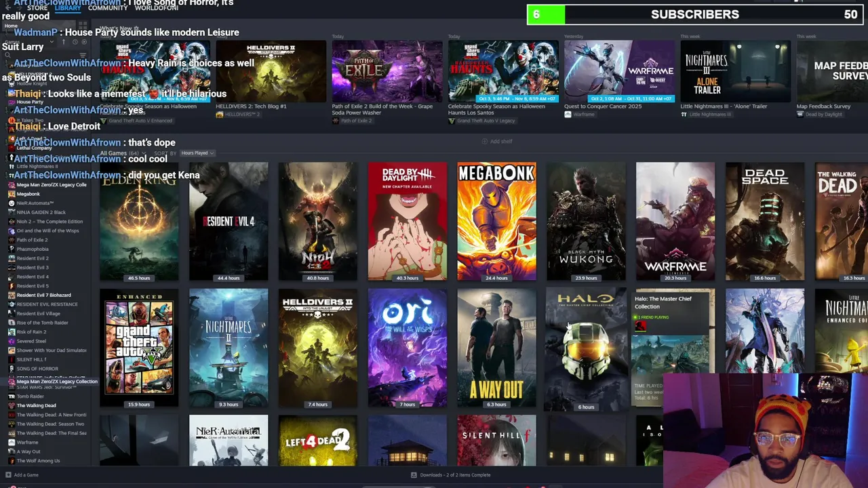Select 'The Walking Dead: Season Two' in sidebar
The image size is (868, 488).
coord(50,424)
